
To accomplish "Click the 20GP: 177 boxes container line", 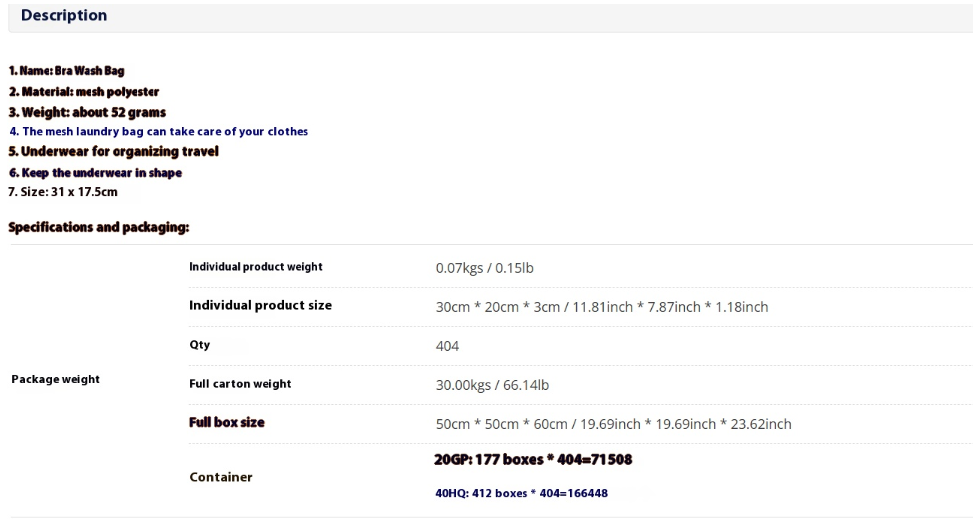I will pyautogui.click(x=533, y=459).
